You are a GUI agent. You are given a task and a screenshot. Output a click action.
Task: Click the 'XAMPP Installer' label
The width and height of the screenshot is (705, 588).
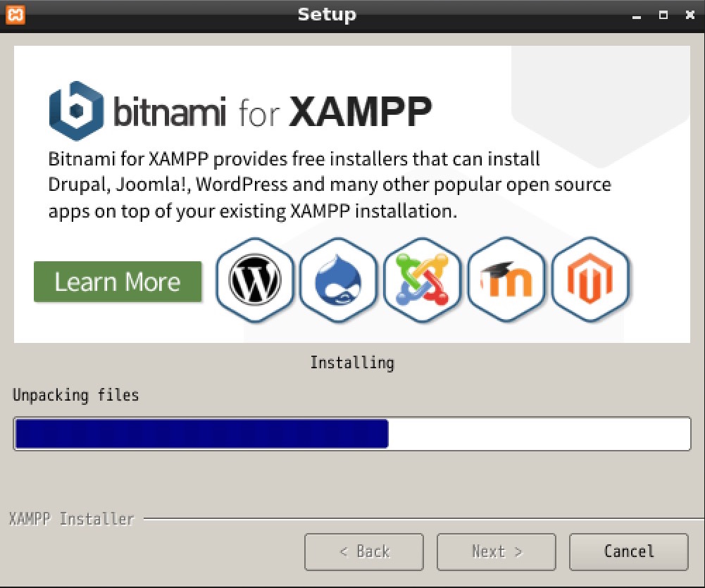click(x=72, y=519)
